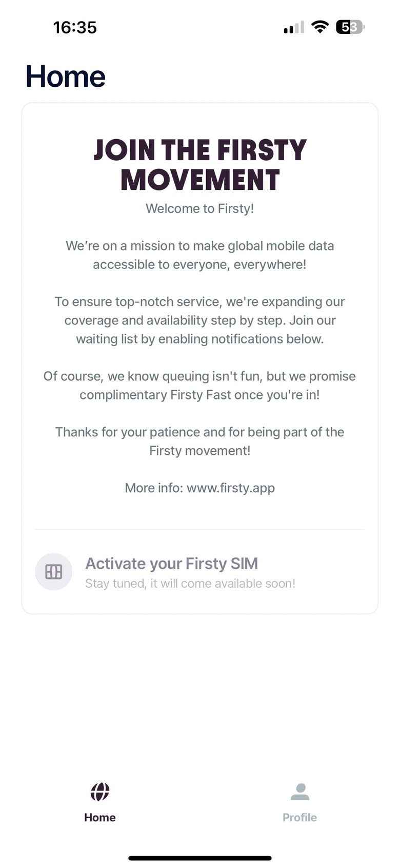400x868 pixels.
Task: Switch to the Profile tab label
Action: (300, 817)
